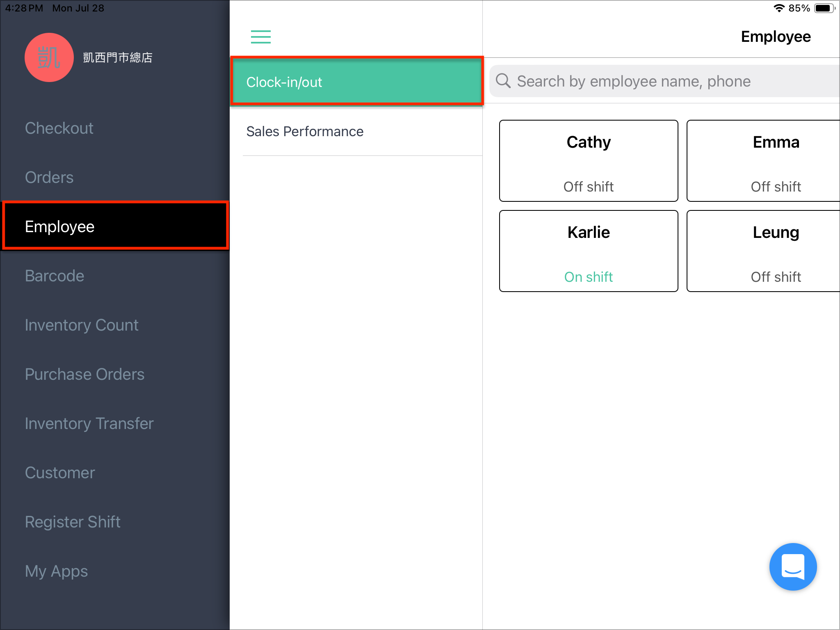Image resolution: width=840 pixels, height=630 pixels.
Task: Tap the red store avatar circle
Action: (49, 57)
